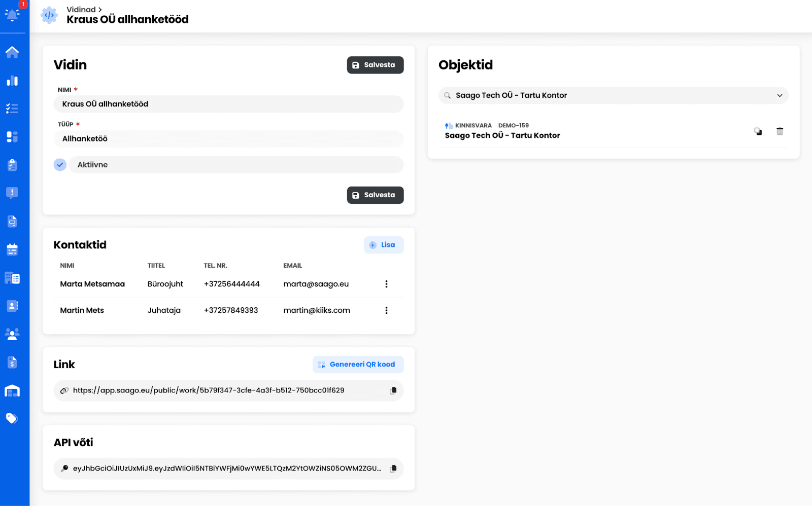Open the checklist tasks icon in sidebar
812x506 pixels.
[x=12, y=109]
